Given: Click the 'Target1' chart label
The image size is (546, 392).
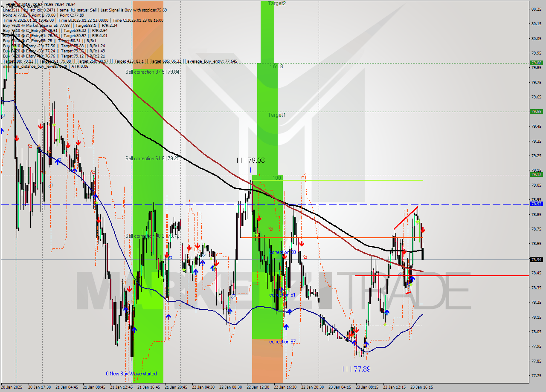Looking at the screenshot, I should (x=277, y=115).
